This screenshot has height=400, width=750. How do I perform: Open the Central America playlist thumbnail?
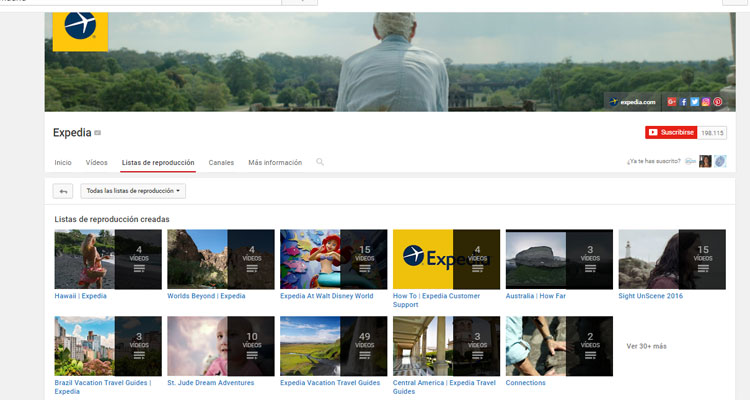point(447,346)
